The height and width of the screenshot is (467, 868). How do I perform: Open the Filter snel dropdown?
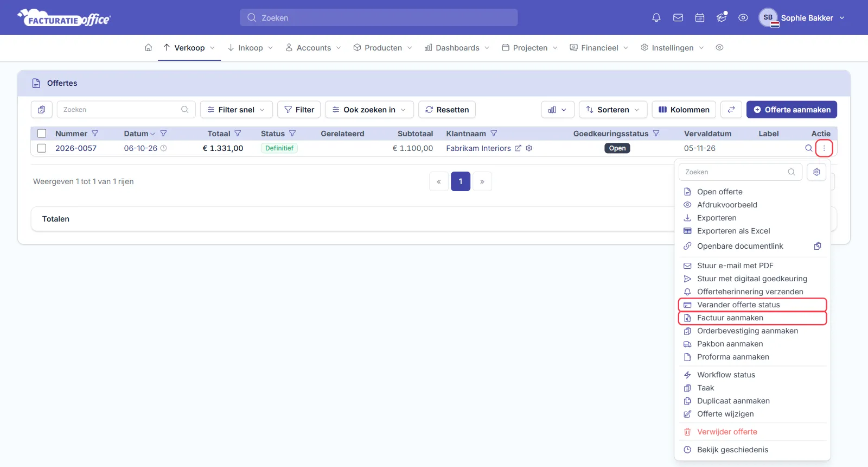tap(236, 110)
